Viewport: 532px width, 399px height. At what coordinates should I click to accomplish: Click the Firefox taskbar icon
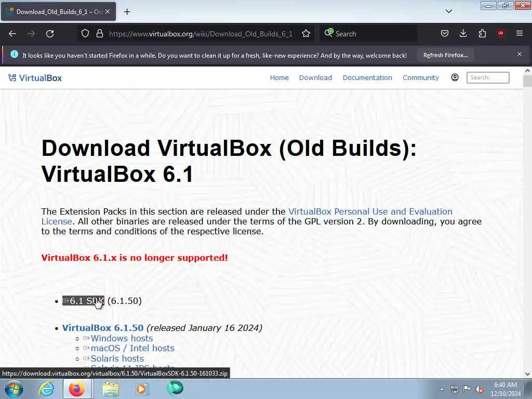pyautogui.click(x=77, y=389)
